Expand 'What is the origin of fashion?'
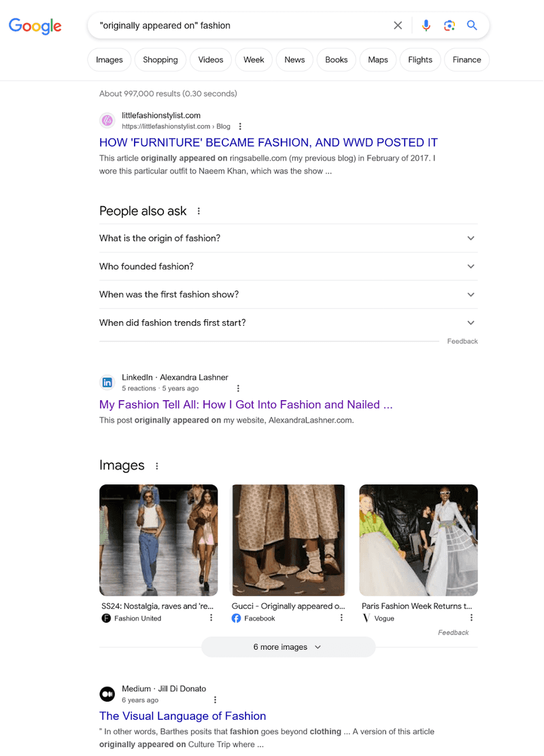The width and height of the screenshot is (544, 756). 288,238
